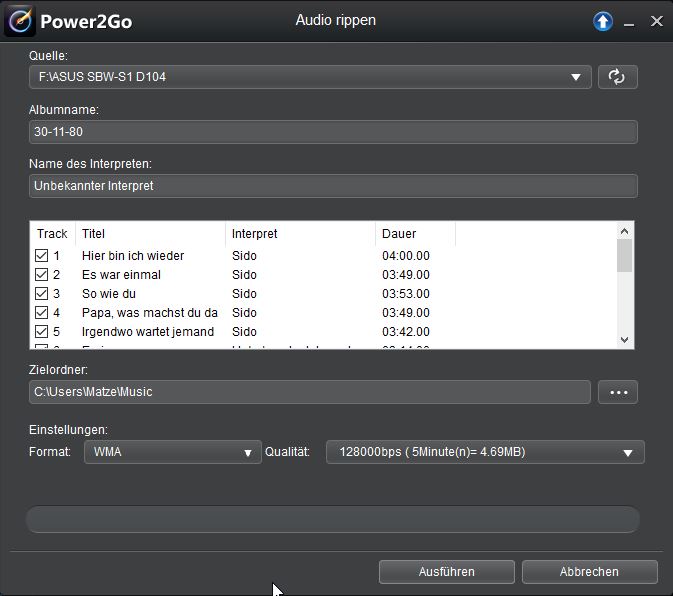This screenshot has width=673, height=596.
Task: Click the Abbrechen button
Action: pyautogui.click(x=589, y=572)
